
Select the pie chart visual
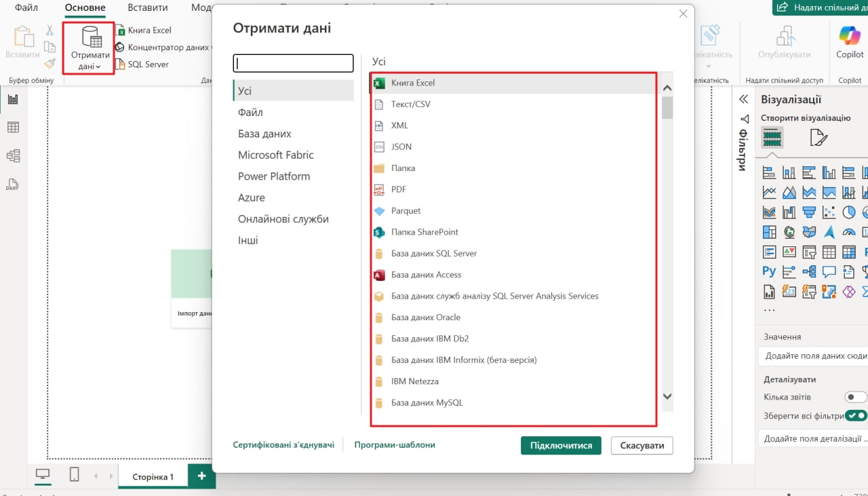pos(849,212)
